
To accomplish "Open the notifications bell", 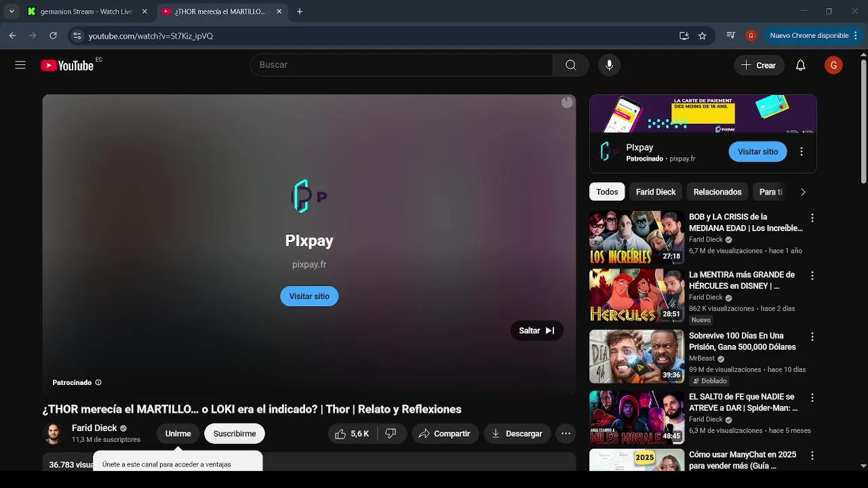I will click(x=800, y=65).
